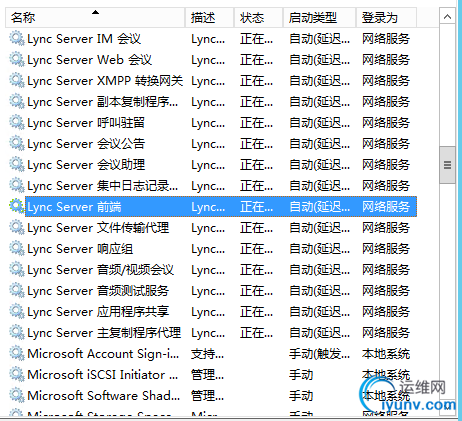The width and height of the screenshot is (462, 421).
Task: Select the Lync Server 音频/视频会议 service
Action: click(x=100, y=270)
